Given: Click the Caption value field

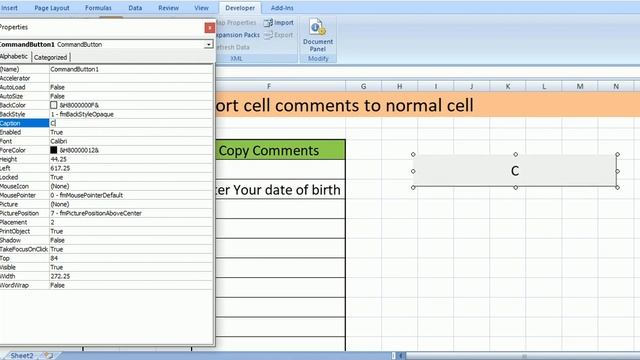Looking at the screenshot, I should point(131,123).
